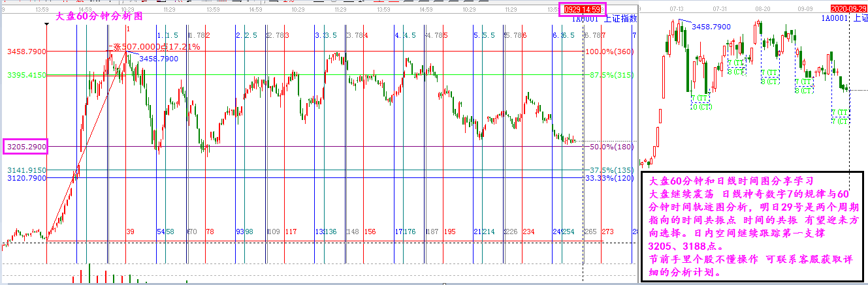The width and height of the screenshot is (868, 285).
Task: Click the red 3458.7900 price axis label
Action: (26, 51)
